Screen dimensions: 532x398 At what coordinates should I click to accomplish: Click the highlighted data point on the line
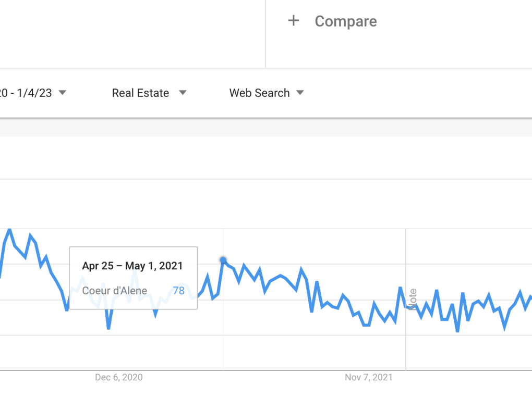pos(223,260)
